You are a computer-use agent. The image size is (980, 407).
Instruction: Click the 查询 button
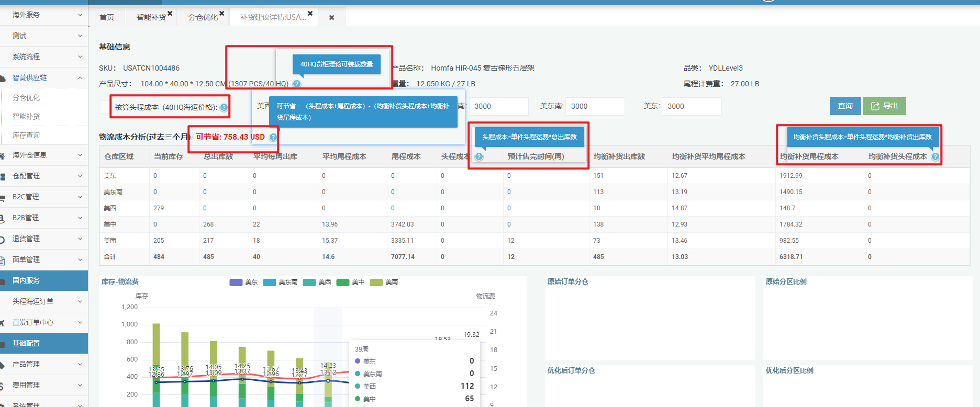click(845, 106)
